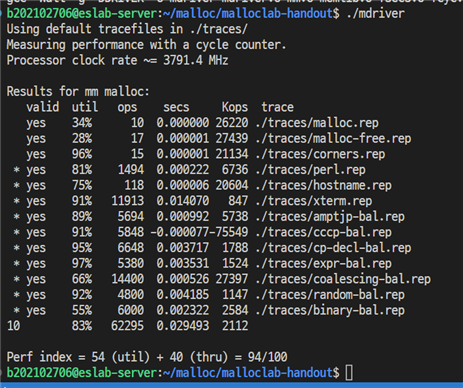Click the -75549 Kops value for cccp-bal
The image size is (463, 388).
(228, 232)
